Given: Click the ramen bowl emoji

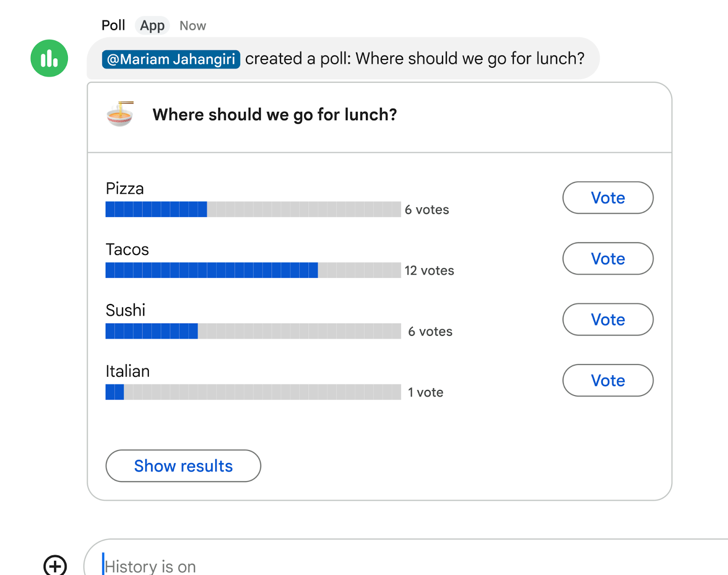Looking at the screenshot, I should click(119, 115).
